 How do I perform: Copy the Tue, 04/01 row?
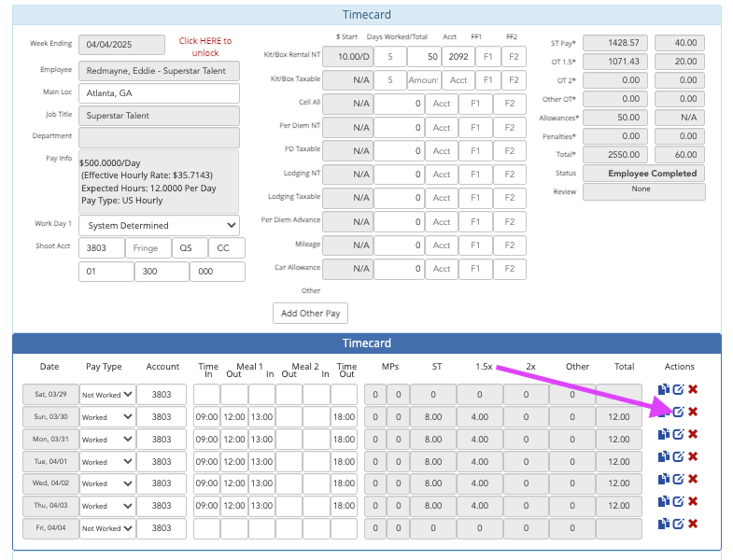coord(663,456)
